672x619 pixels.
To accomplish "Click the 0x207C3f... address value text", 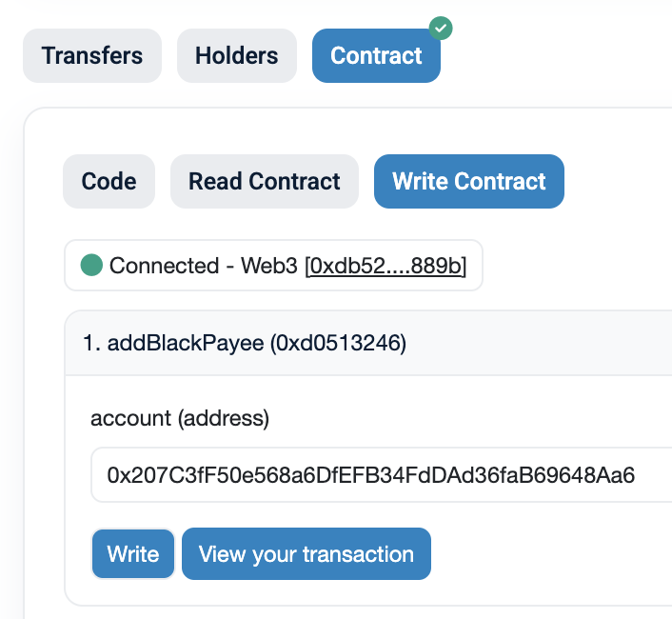I will coord(370,475).
